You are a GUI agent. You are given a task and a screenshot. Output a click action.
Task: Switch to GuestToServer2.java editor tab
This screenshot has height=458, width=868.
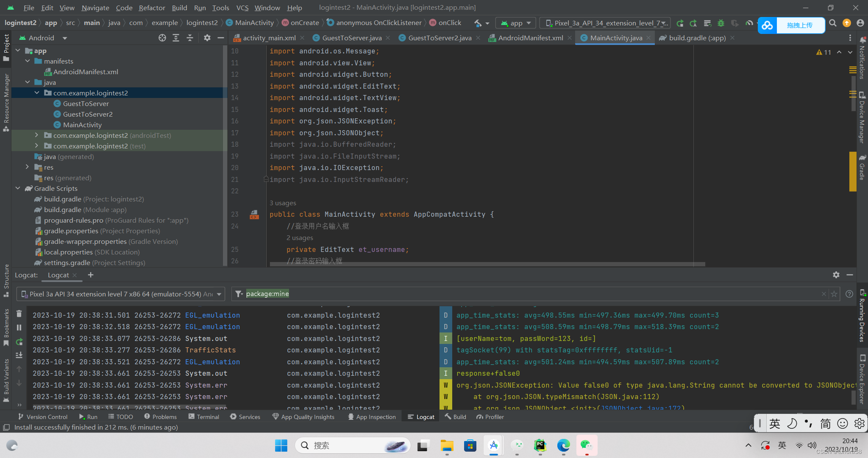coord(440,38)
